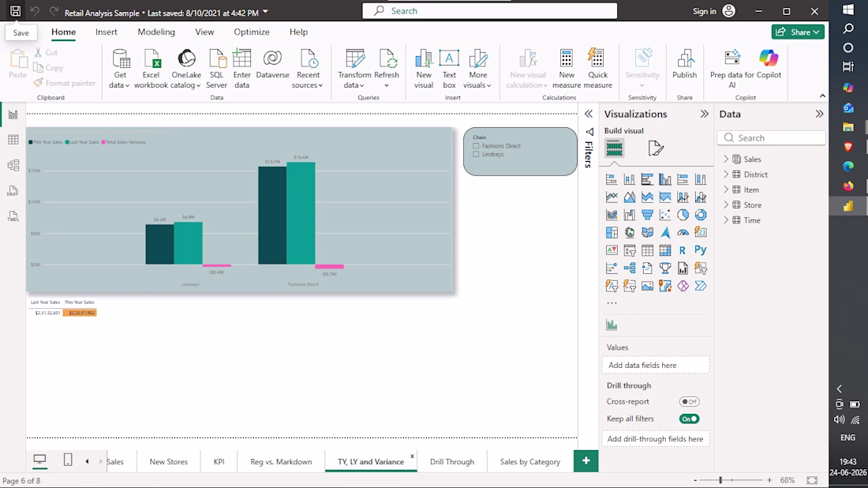
Task: Choose the pie chart visualization
Action: pos(683,215)
